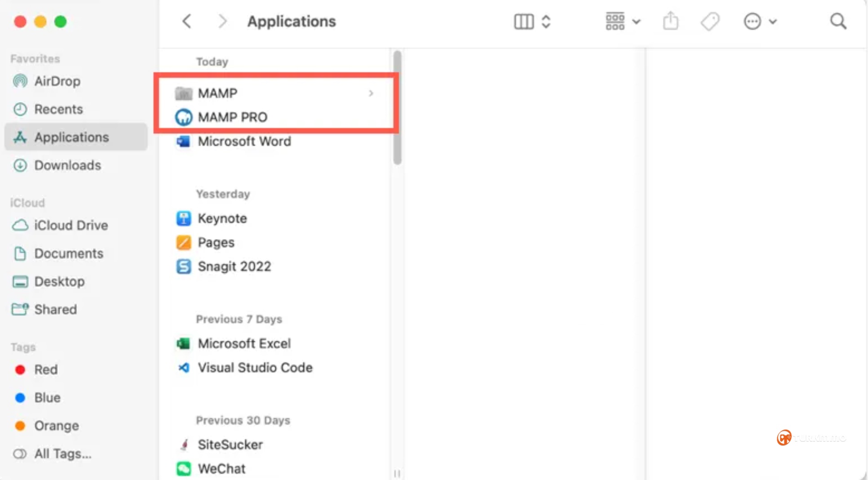Close the Finder window
The image size is (868, 480).
(20, 22)
